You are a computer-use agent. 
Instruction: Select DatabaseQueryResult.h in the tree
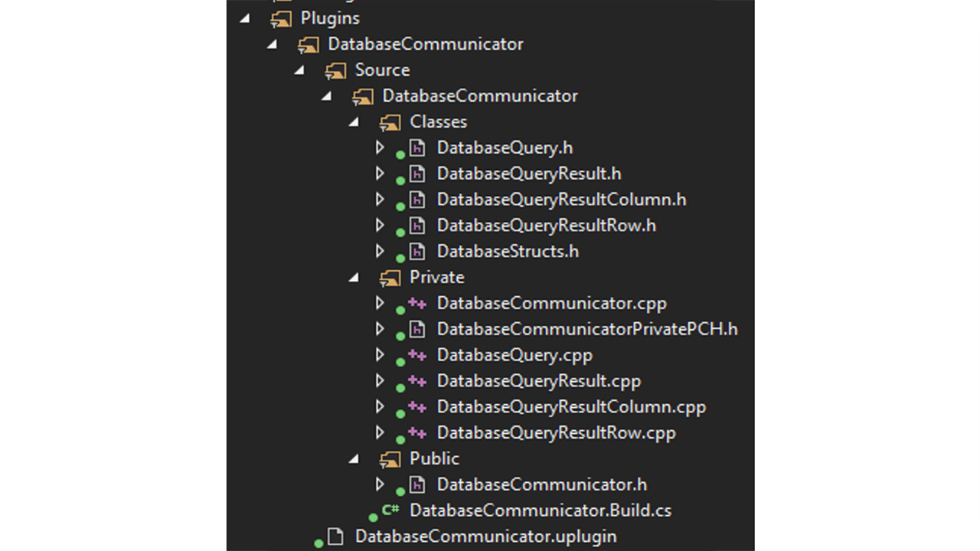(528, 174)
